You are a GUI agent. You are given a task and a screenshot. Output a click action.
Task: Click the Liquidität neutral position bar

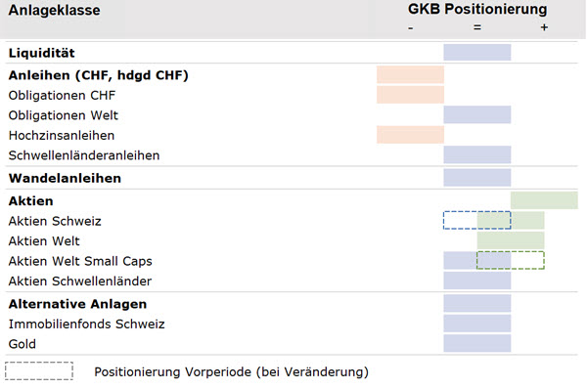tap(477, 52)
